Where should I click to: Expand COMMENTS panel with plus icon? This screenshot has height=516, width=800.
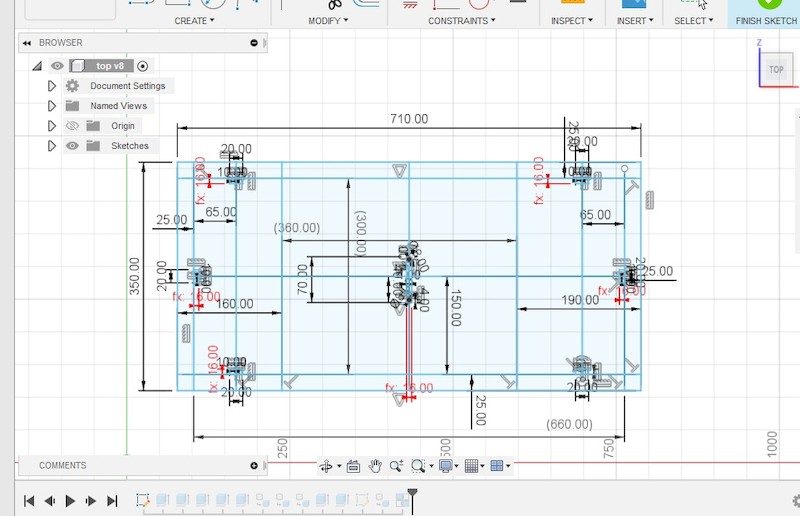coord(254,465)
